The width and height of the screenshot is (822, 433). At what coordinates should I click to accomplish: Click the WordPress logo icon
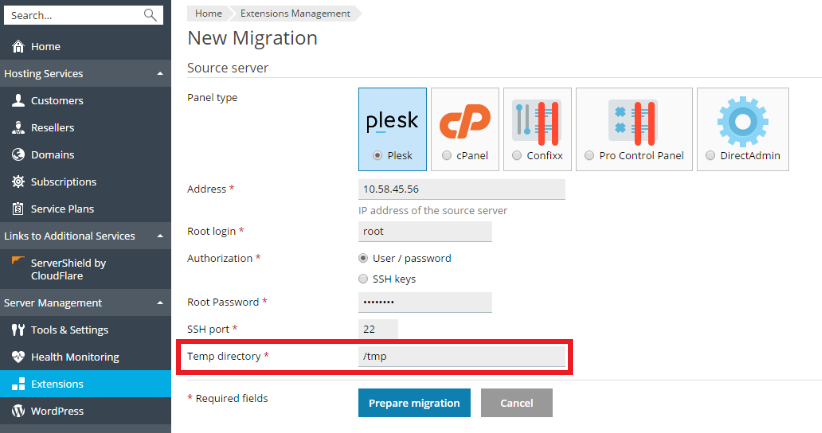(x=17, y=411)
